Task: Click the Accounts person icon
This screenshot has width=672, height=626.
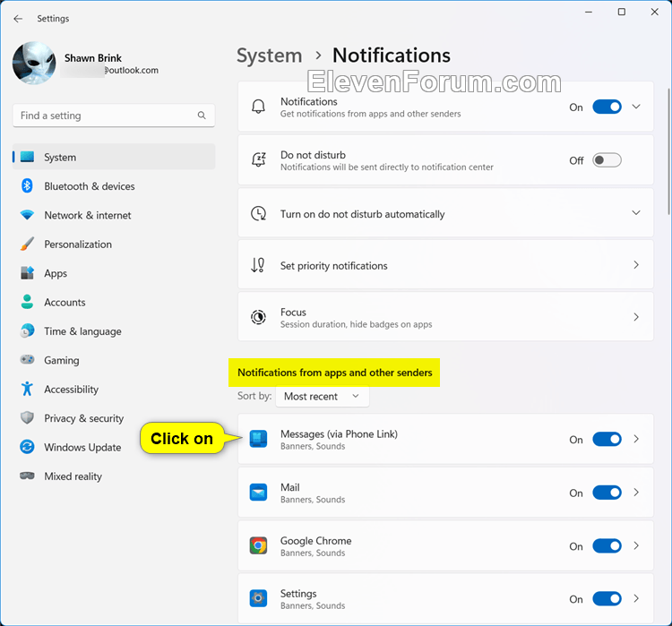Action: click(x=27, y=302)
